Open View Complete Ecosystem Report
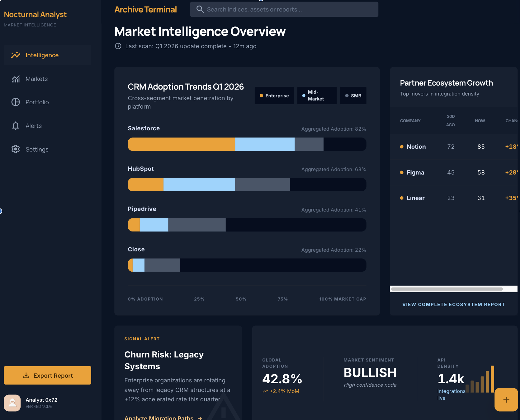This screenshot has height=420, width=520. coord(453,304)
